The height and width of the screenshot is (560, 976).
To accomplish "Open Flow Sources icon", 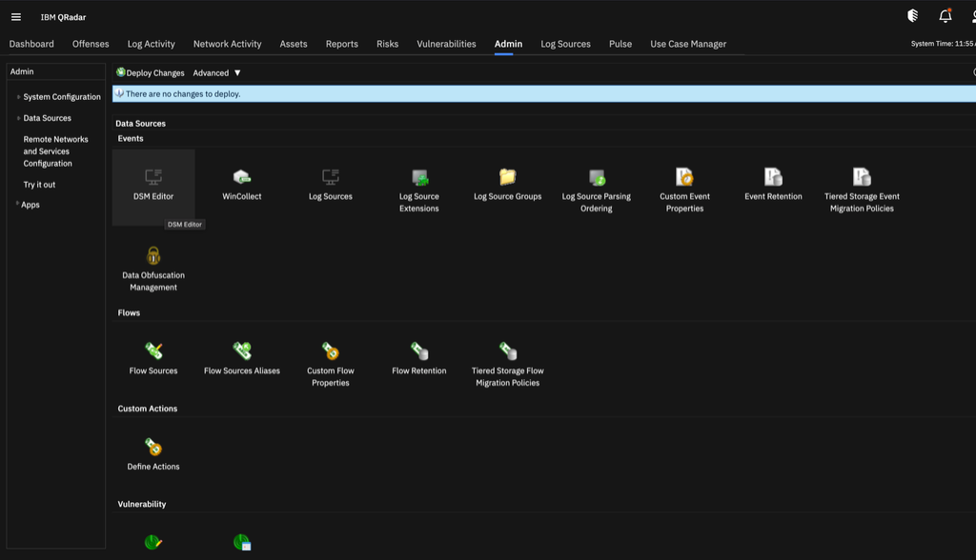I will tap(153, 350).
